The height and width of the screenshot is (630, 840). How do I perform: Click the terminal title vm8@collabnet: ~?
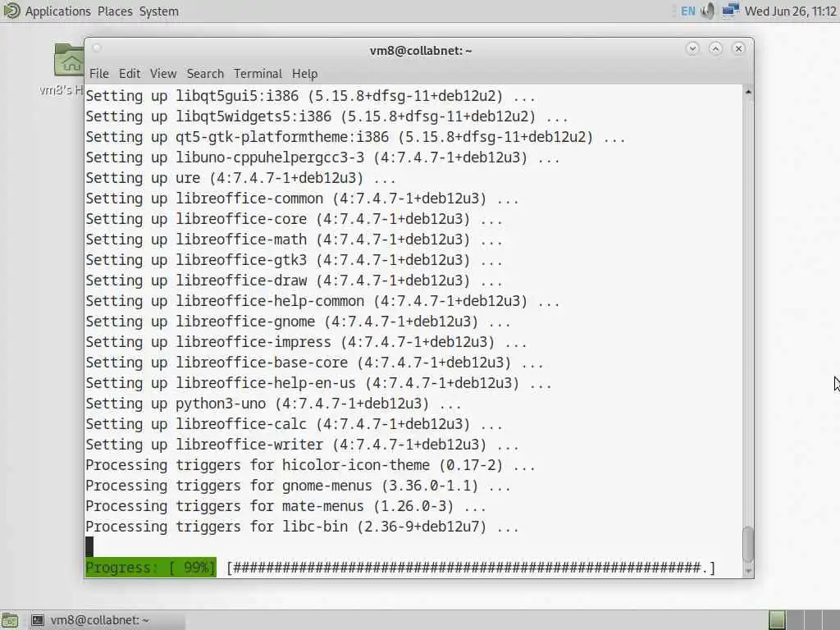[421, 50]
